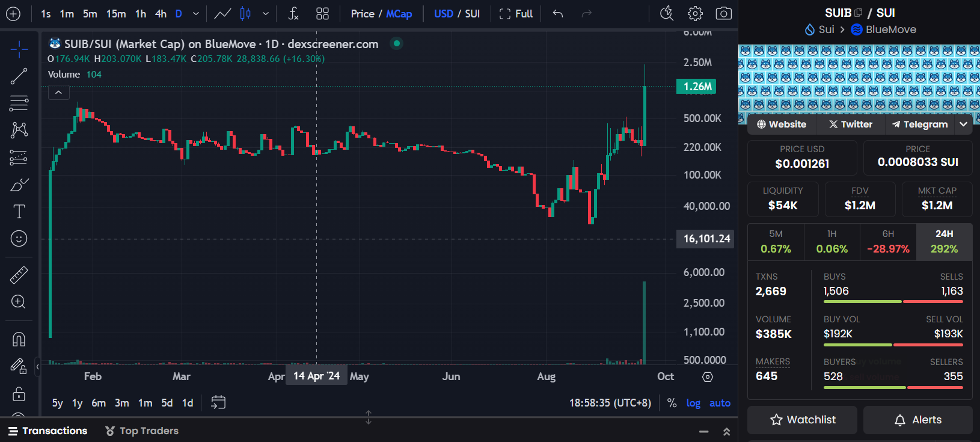This screenshot has width=980, height=442.
Task: Select the Text annotation tool
Action: 19,212
